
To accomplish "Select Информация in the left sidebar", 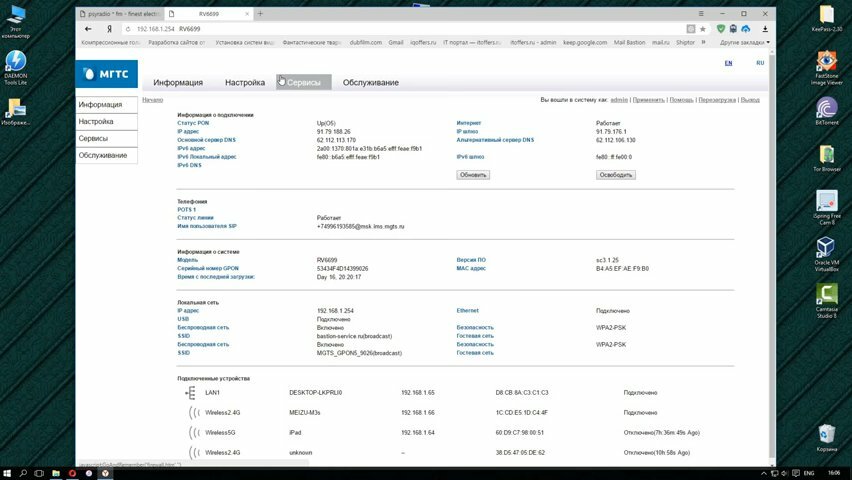I will point(106,104).
